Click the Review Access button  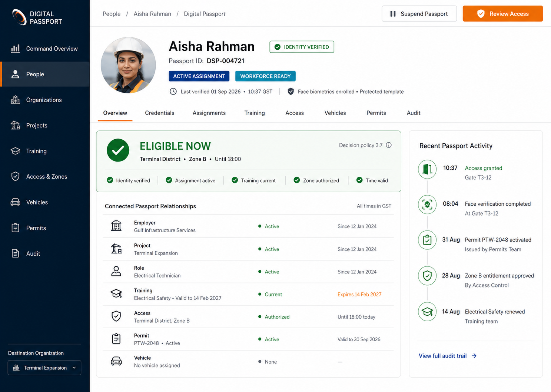tap(503, 14)
